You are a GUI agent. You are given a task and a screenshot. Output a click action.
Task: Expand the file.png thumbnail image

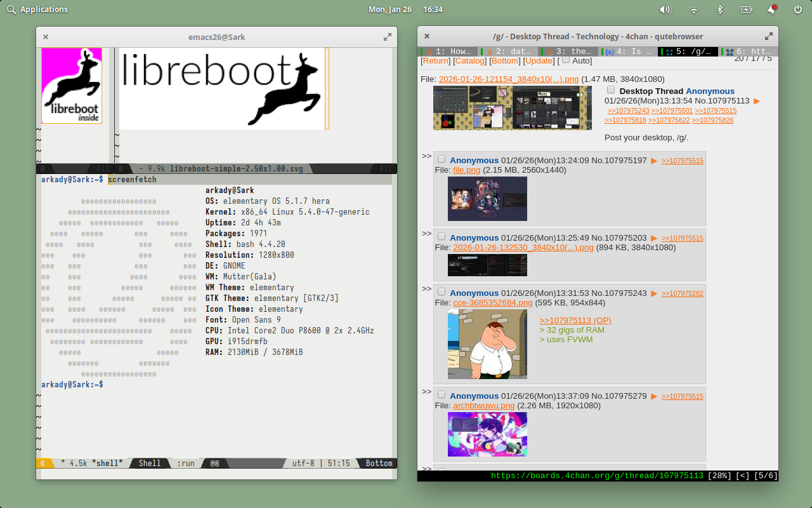pyautogui.click(x=487, y=199)
